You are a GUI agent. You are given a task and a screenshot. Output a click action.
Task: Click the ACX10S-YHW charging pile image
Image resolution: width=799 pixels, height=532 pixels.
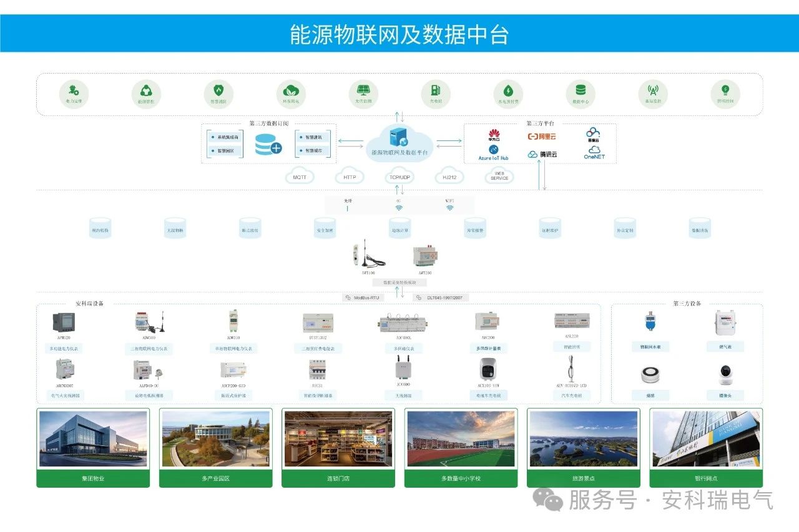[488, 370]
